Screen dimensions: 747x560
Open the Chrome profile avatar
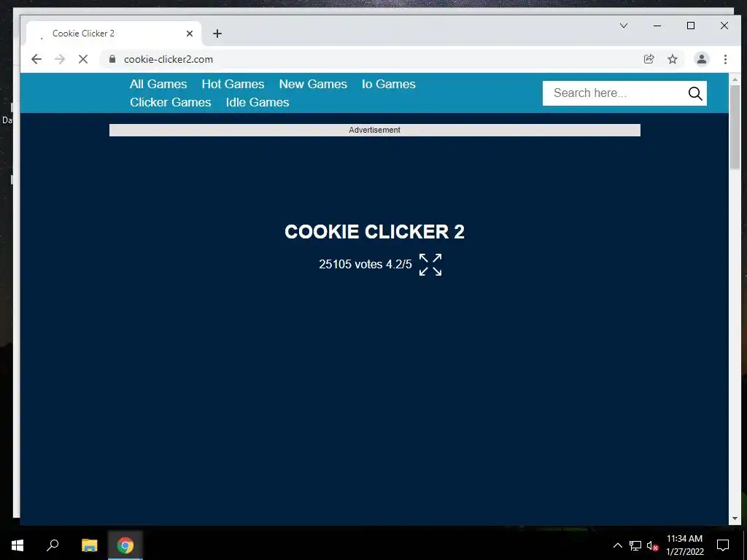click(x=702, y=59)
